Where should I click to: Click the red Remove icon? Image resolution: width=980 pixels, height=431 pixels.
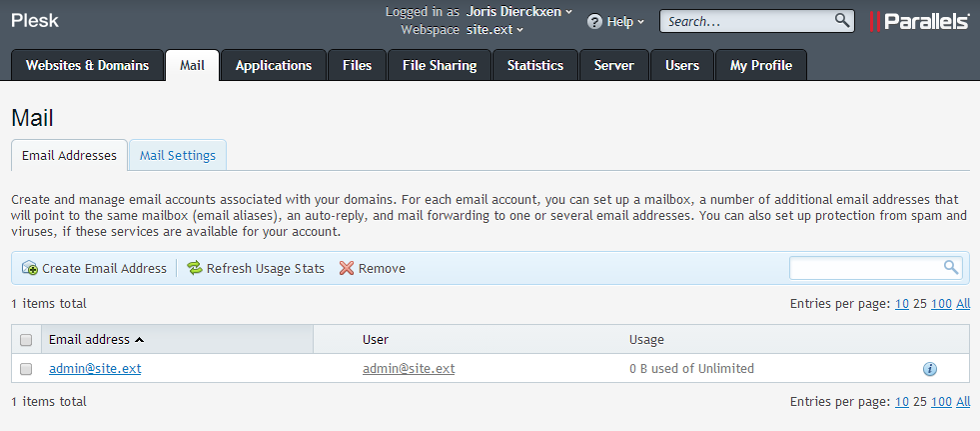click(x=347, y=268)
